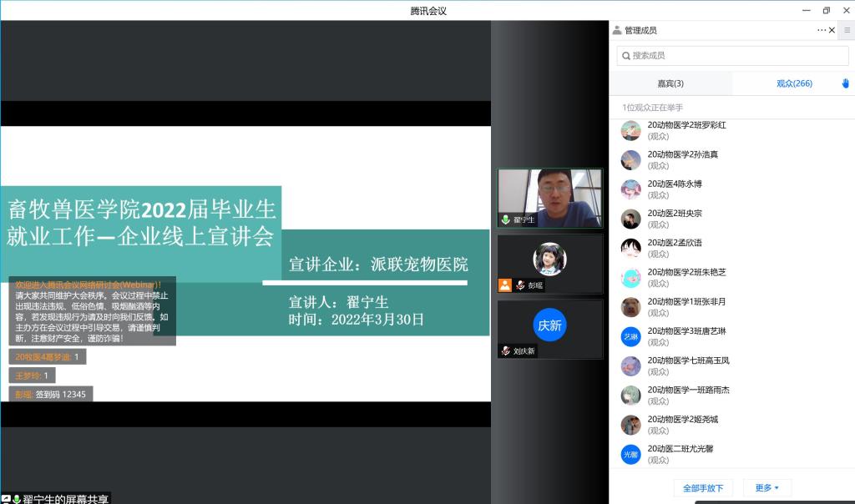Viewport: 855px width, 504px height.
Task: Select 翟宁生's video thumbnail
Action: [549, 198]
